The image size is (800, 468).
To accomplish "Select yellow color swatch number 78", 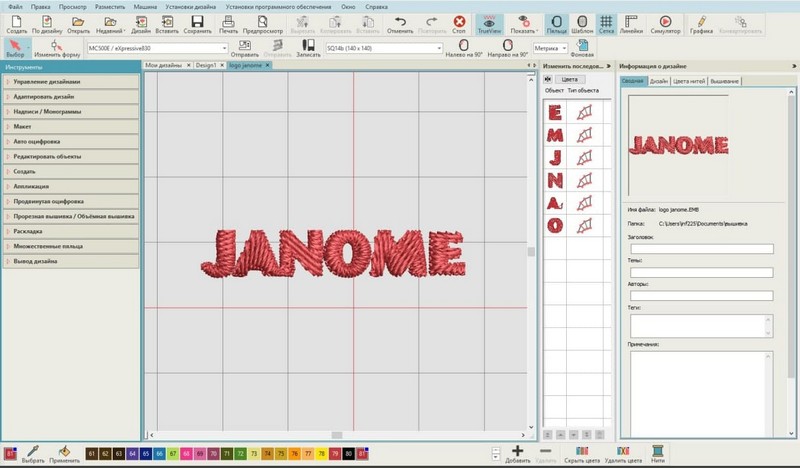I will tap(321, 453).
